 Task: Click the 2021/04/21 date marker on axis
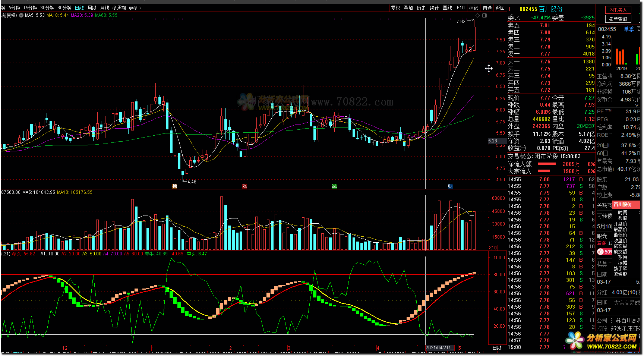click(440, 348)
